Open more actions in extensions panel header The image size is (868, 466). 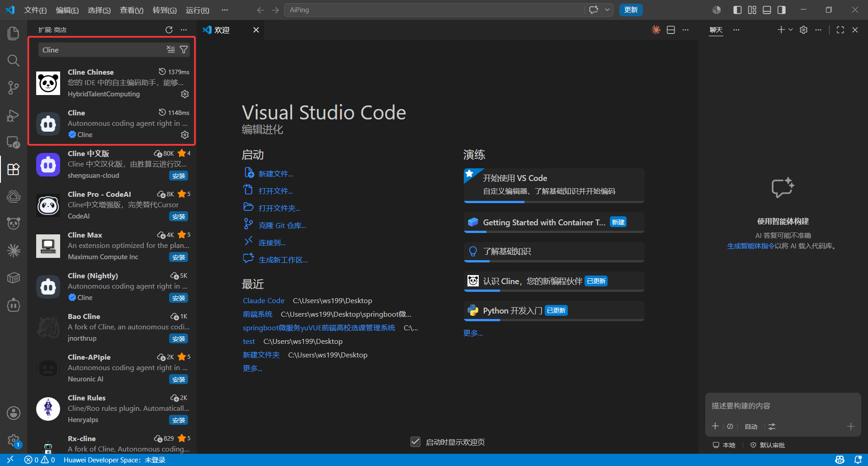pos(184,30)
